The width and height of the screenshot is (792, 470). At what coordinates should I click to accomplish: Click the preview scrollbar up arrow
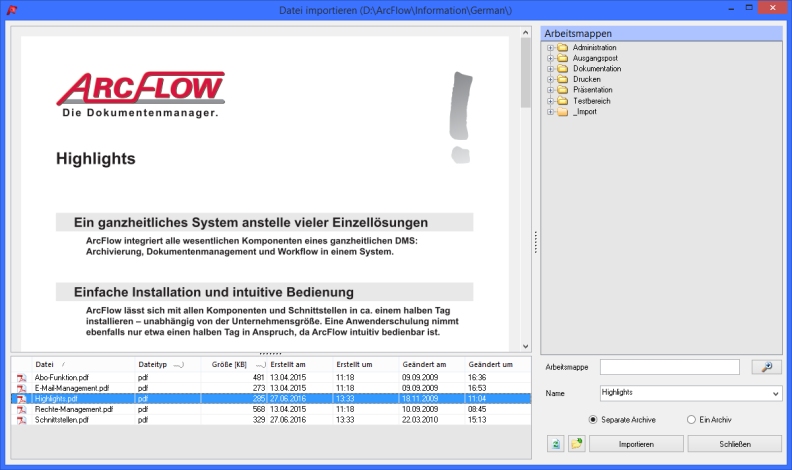[525, 32]
